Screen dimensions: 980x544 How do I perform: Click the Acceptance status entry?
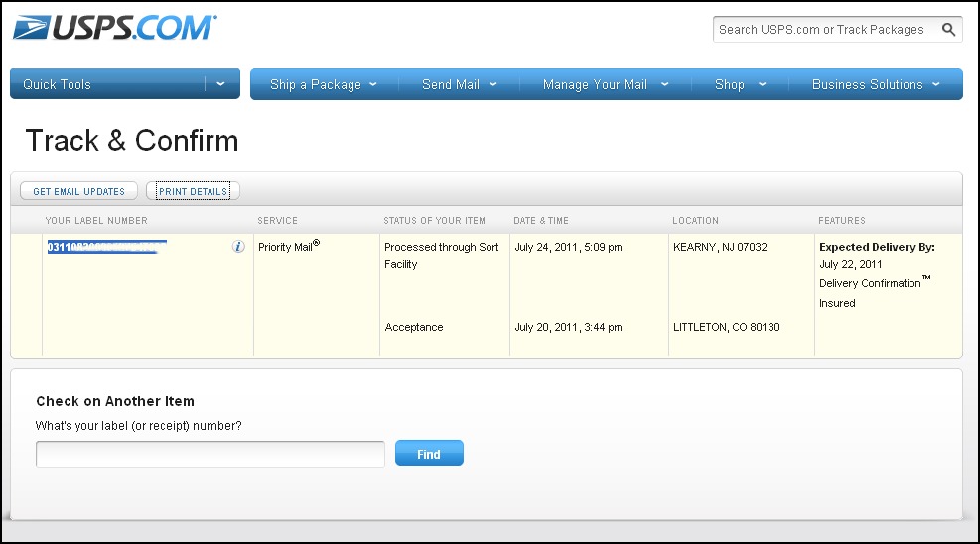point(414,327)
